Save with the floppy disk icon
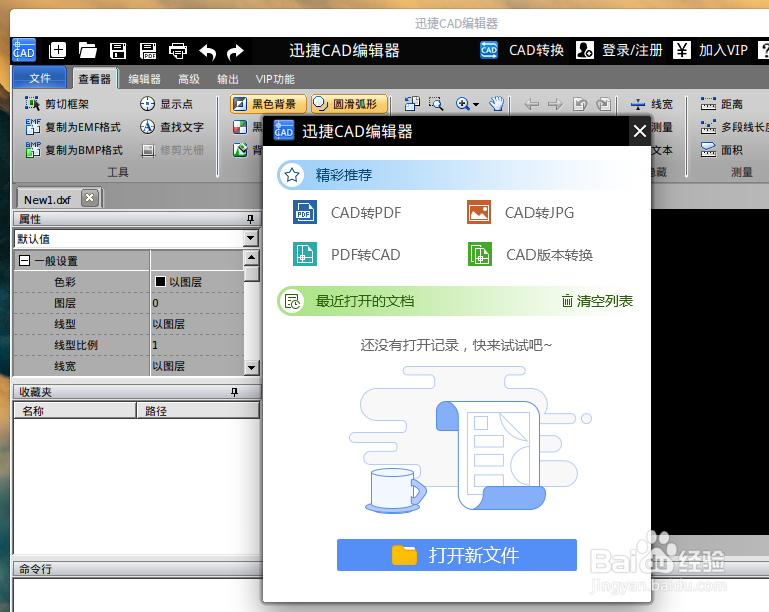Image resolution: width=769 pixels, height=612 pixels. pyautogui.click(x=118, y=51)
